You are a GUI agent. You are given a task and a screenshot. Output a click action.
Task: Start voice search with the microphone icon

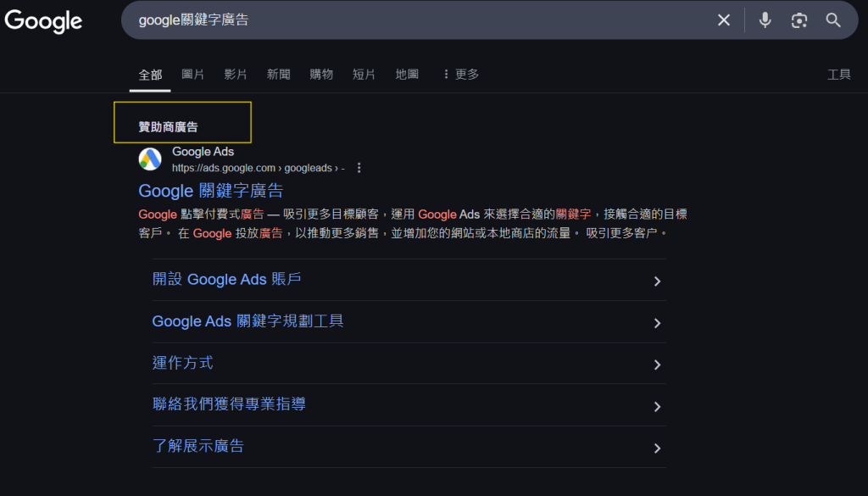(x=765, y=20)
